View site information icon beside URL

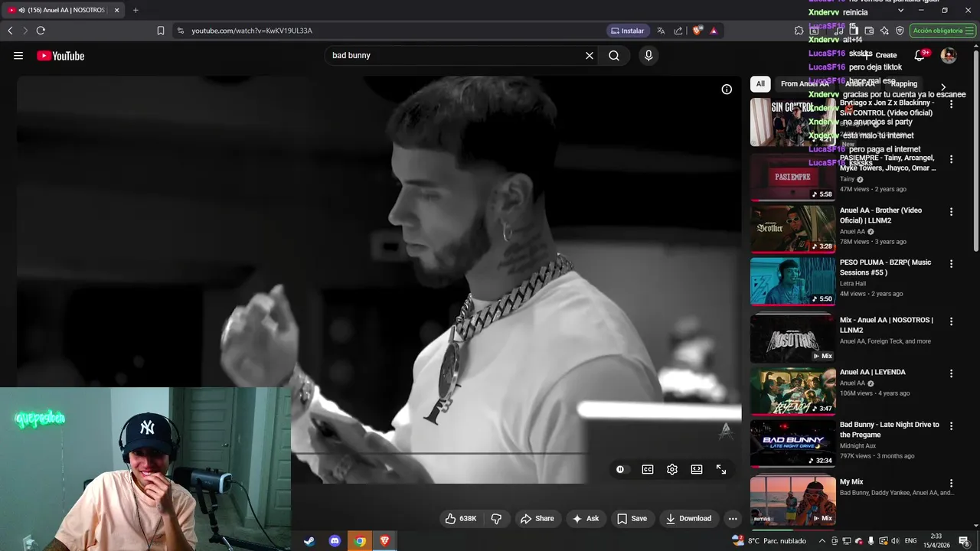(180, 31)
